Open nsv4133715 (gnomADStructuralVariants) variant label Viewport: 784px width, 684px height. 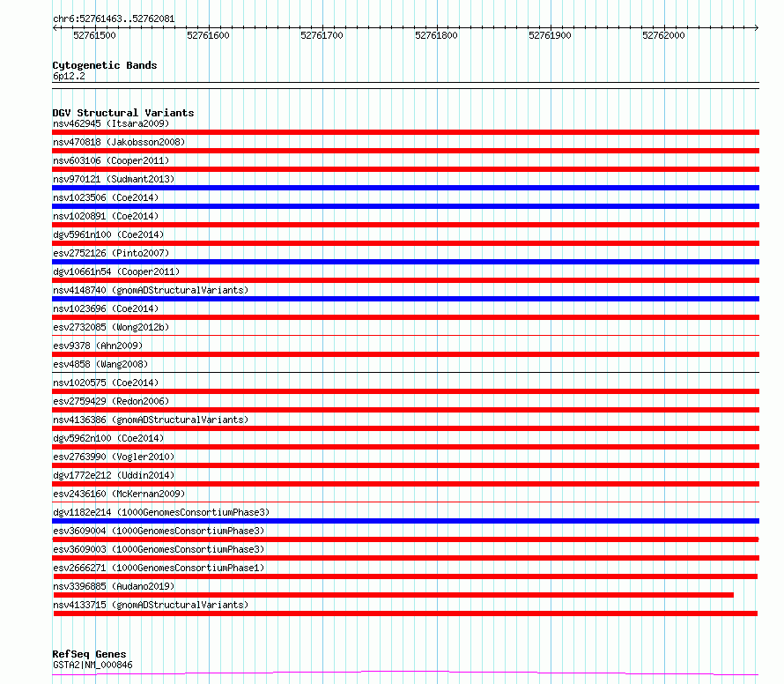(151, 605)
